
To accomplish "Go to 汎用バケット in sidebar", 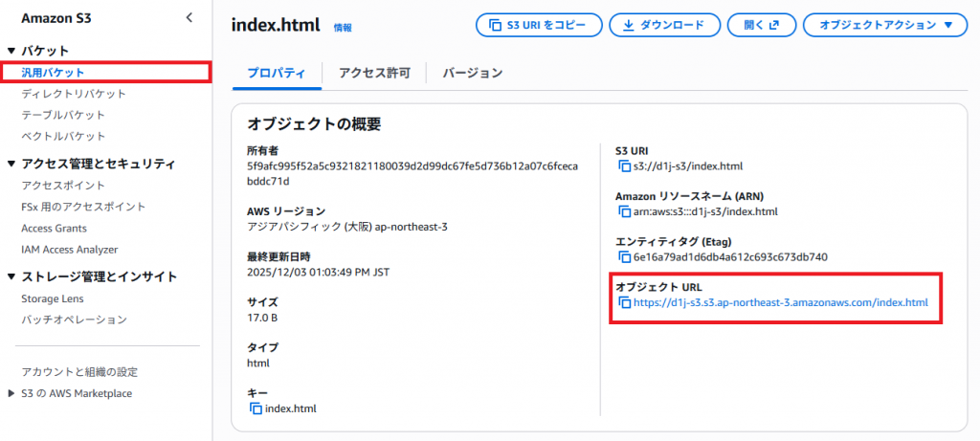I will coord(54,72).
